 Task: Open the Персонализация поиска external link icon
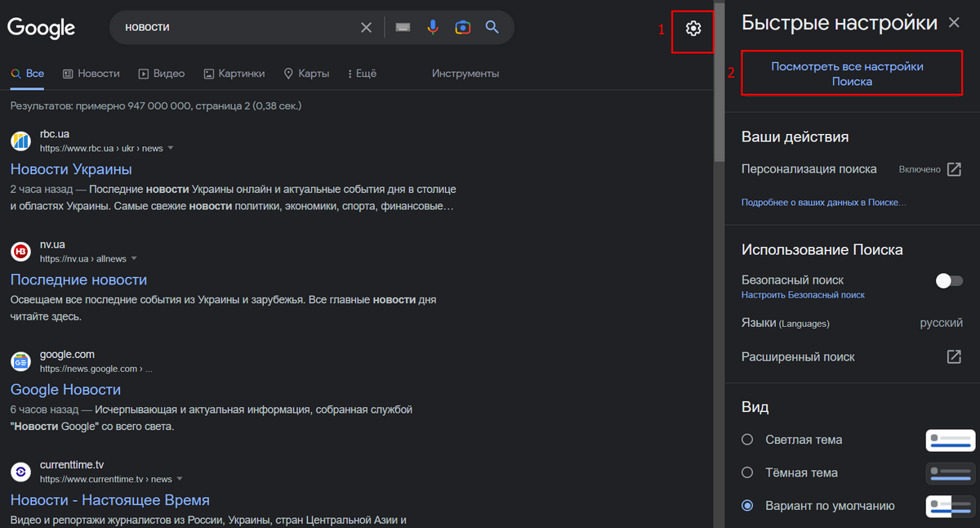pyautogui.click(x=954, y=169)
